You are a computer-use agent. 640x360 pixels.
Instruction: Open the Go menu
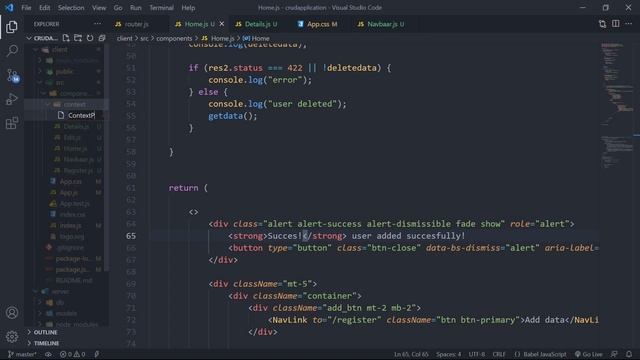pyautogui.click(x=118, y=8)
